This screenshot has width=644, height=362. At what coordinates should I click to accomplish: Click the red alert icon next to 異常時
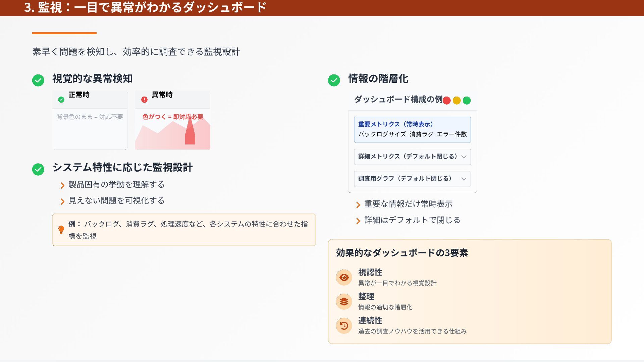(144, 100)
